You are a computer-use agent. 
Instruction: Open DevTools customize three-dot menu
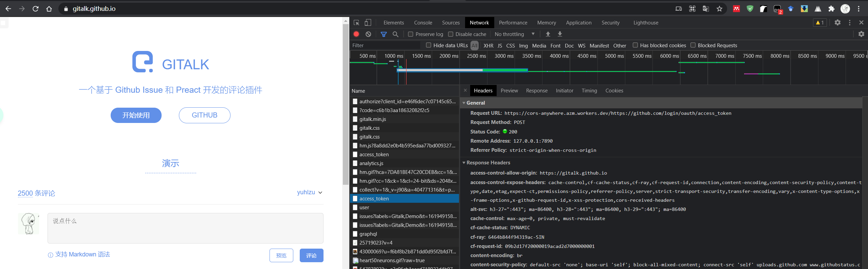point(850,22)
